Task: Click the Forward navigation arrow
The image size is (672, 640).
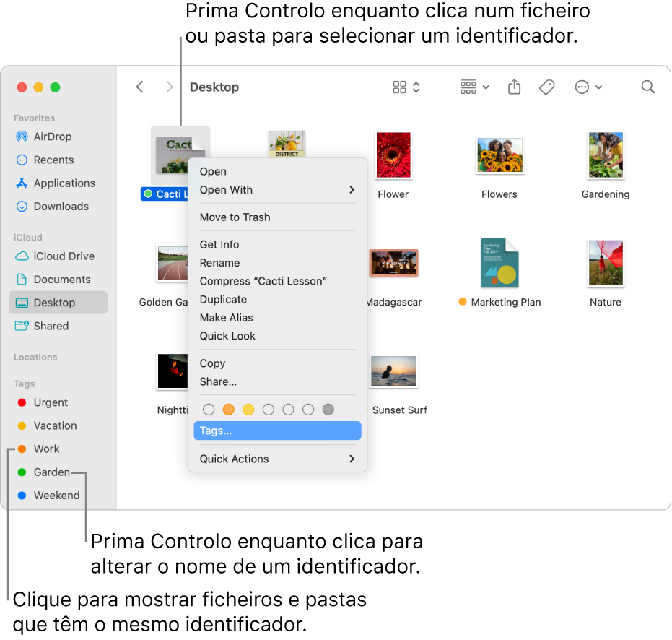Action: click(170, 87)
